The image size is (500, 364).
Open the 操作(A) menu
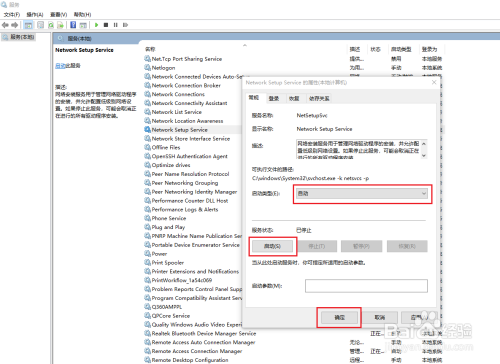[x=35, y=15]
